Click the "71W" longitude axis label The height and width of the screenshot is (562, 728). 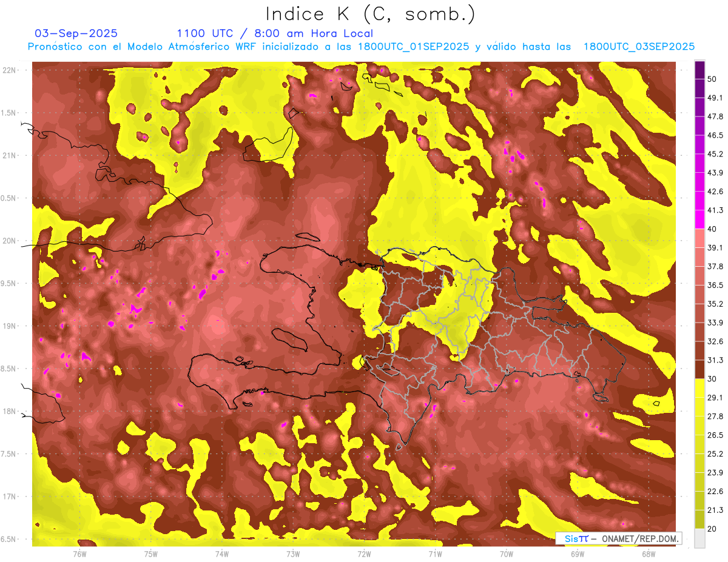point(435,554)
